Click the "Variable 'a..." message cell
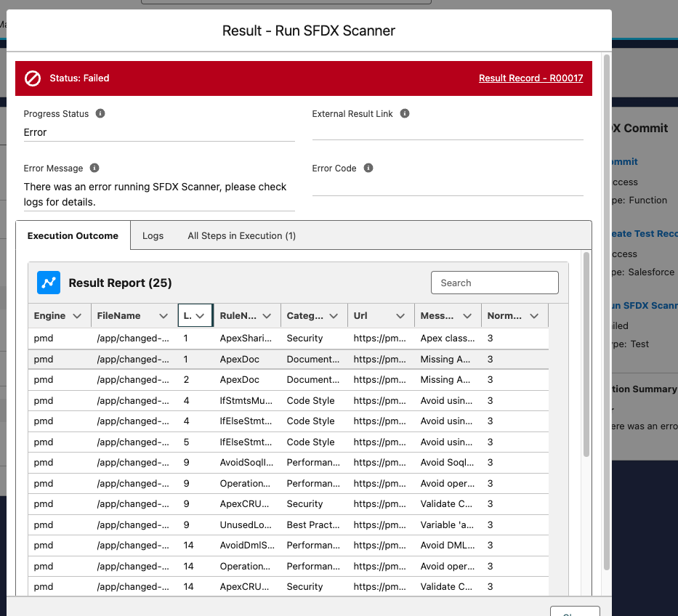 [447, 524]
